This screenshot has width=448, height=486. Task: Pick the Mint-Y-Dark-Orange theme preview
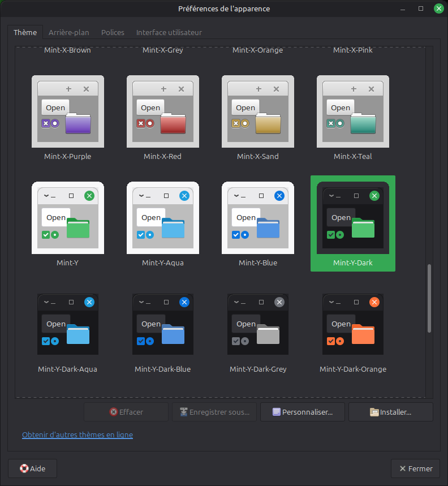(x=353, y=324)
